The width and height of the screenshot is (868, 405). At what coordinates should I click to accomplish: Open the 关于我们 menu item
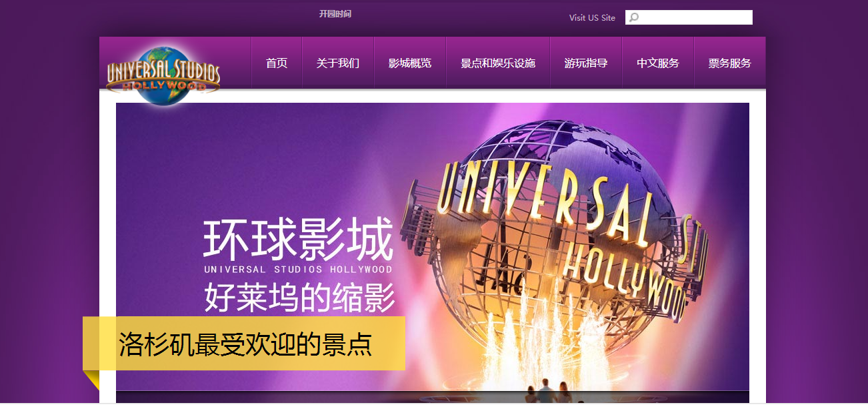pyautogui.click(x=338, y=63)
